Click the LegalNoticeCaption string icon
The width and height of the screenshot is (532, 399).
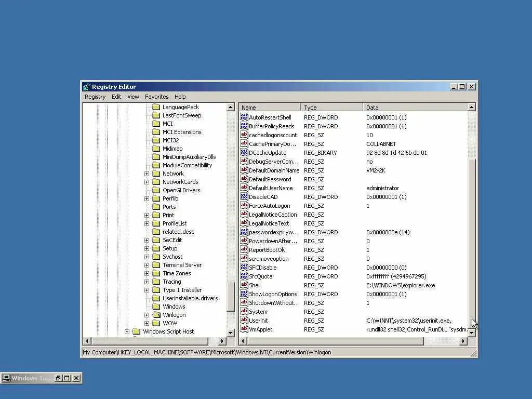244,214
